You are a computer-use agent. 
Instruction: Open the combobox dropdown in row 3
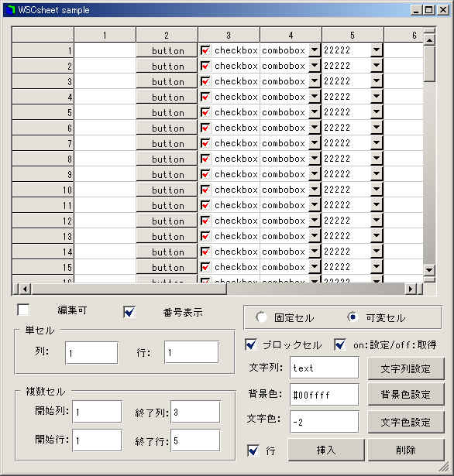(315, 81)
